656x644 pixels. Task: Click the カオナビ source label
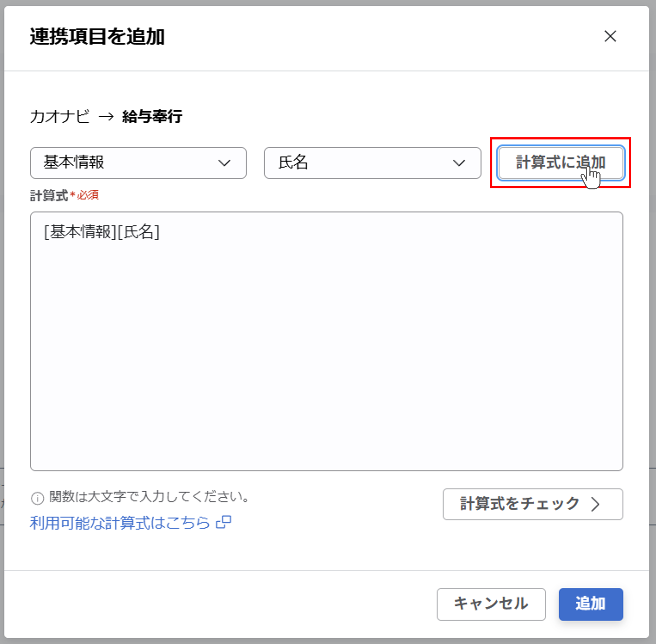click(60, 116)
